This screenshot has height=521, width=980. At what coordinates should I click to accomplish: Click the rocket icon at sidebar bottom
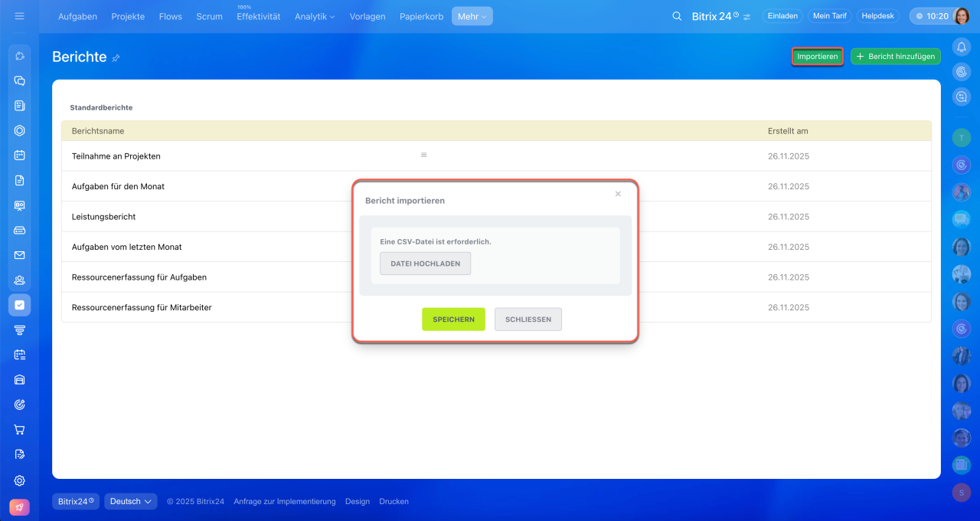pos(20,507)
